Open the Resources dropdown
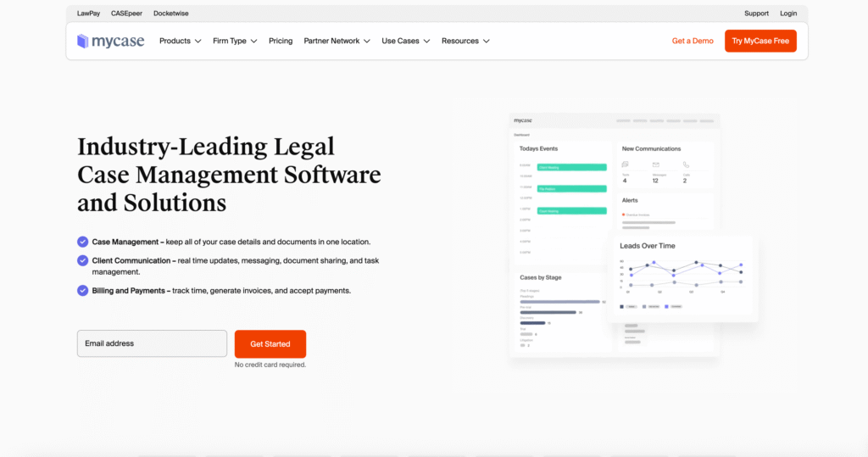The height and width of the screenshot is (457, 868). pos(465,41)
